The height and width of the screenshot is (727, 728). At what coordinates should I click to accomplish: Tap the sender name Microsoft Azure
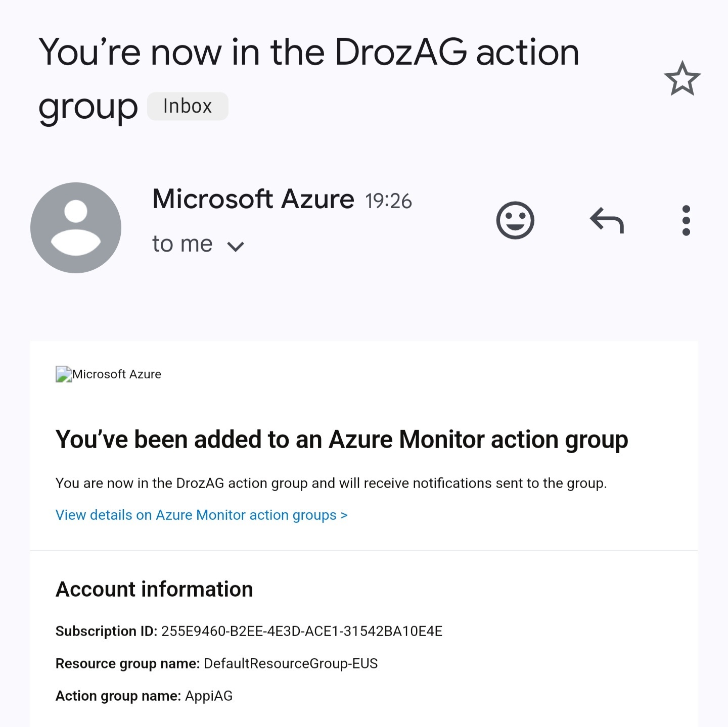click(253, 199)
